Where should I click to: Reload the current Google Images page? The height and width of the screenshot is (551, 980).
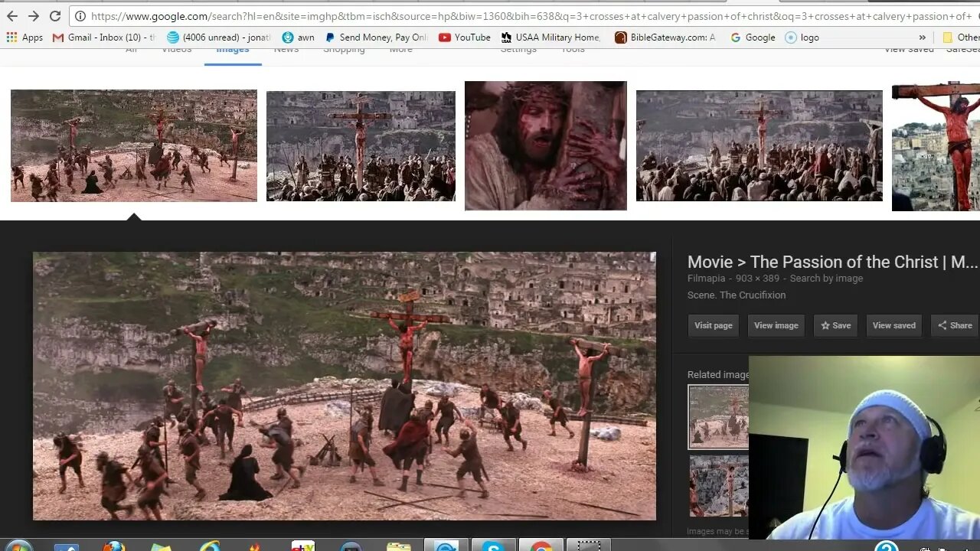[x=55, y=16]
